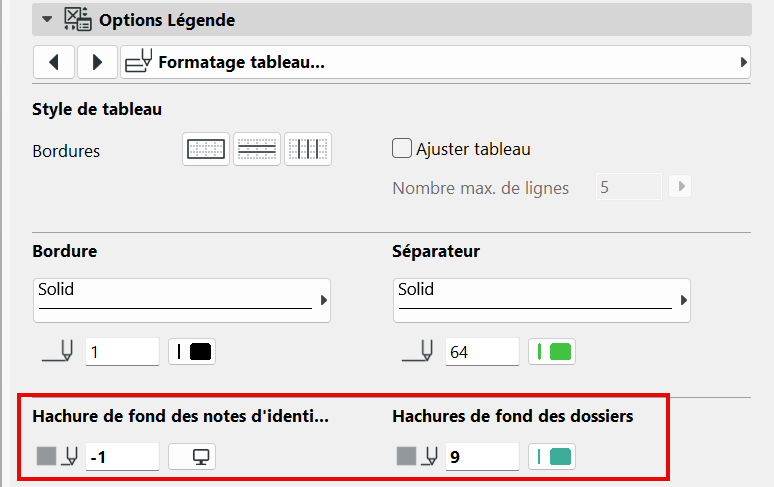This screenshot has width=774, height=487.
Task: Click the identification notes background color button
Action: 193,457
